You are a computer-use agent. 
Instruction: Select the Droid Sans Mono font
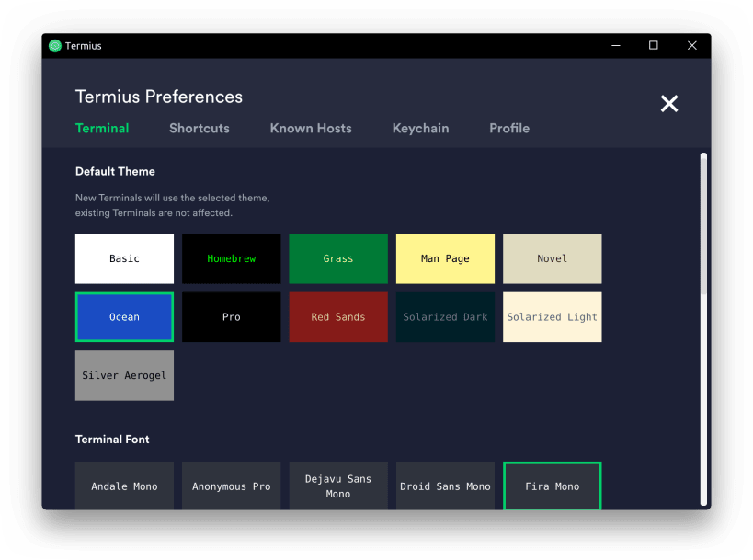pyautogui.click(x=445, y=486)
